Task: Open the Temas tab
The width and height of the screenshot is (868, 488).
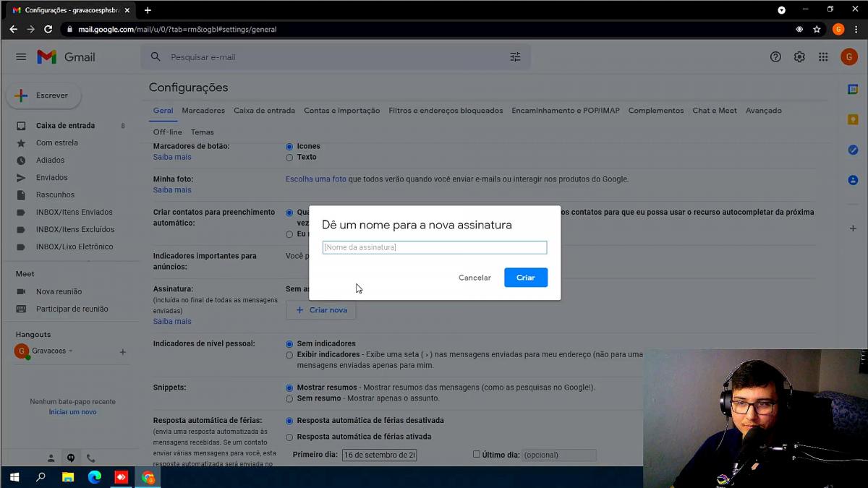Action: [x=203, y=132]
